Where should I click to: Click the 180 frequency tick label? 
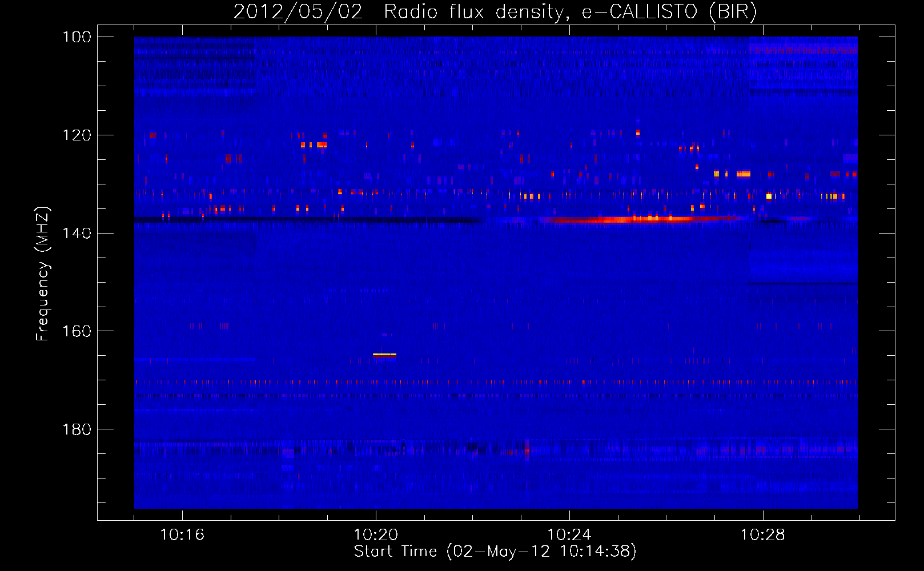[x=76, y=429]
